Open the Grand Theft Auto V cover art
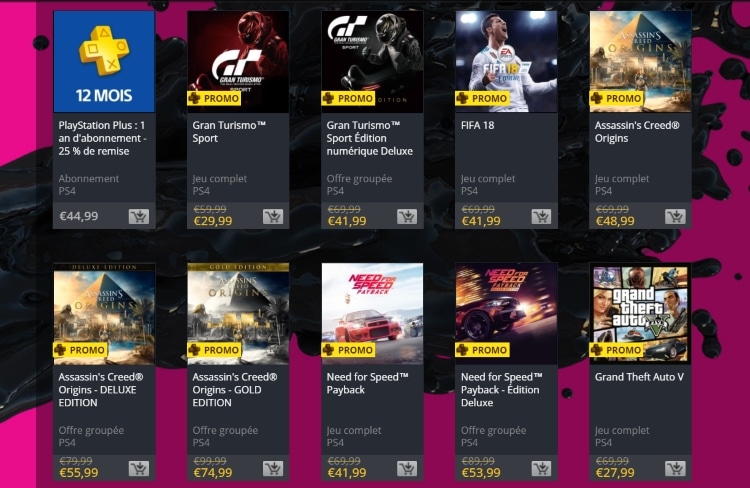 [640, 313]
